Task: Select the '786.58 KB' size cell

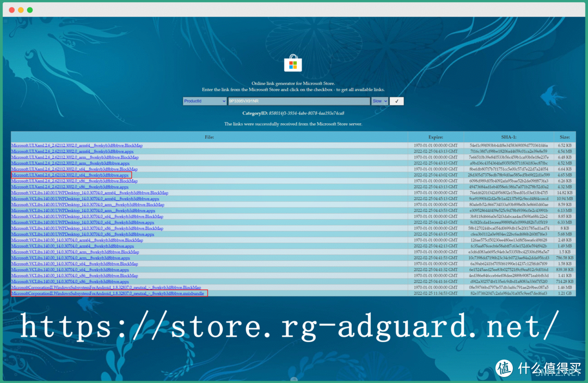Action: tap(565, 258)
